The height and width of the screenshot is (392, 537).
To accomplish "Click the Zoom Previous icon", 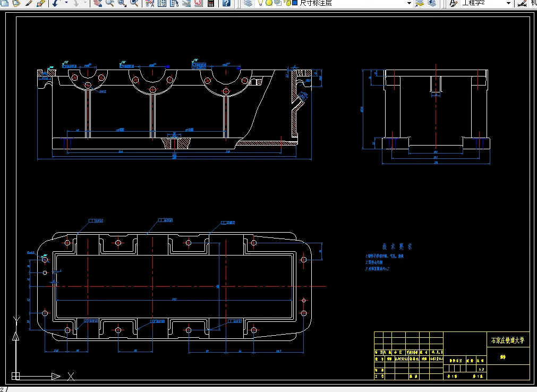I will [x=134, y=3].
